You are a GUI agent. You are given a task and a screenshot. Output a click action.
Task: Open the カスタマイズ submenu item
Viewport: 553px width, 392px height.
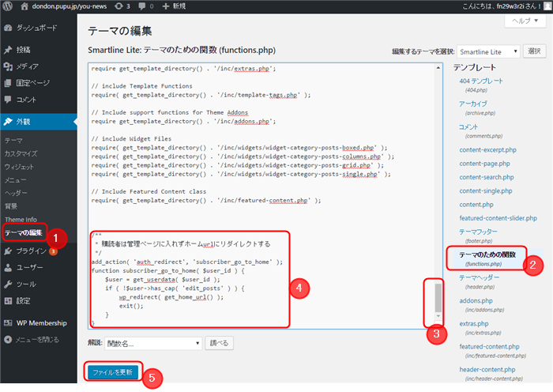pos(21,153)
